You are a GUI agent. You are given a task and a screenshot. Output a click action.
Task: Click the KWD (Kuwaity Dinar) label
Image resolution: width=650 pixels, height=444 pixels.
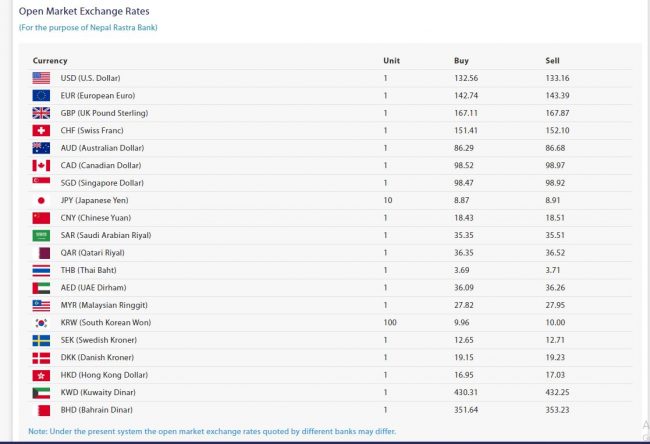pyautogui.click(x=94, y=393)
